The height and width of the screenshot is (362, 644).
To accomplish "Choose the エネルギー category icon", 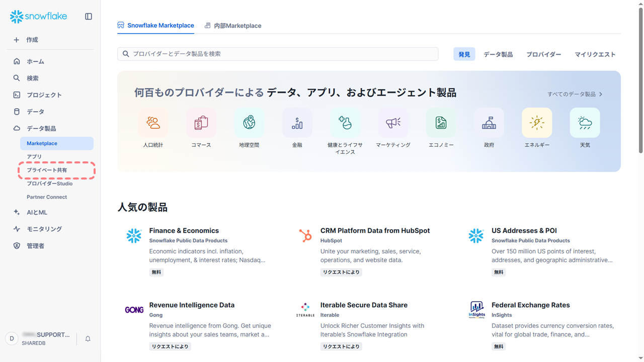I will coord(537,123).
